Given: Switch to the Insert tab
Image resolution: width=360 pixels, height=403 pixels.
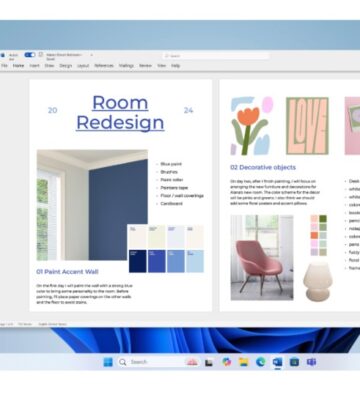Looking at the screenshot, I should 35,66.
